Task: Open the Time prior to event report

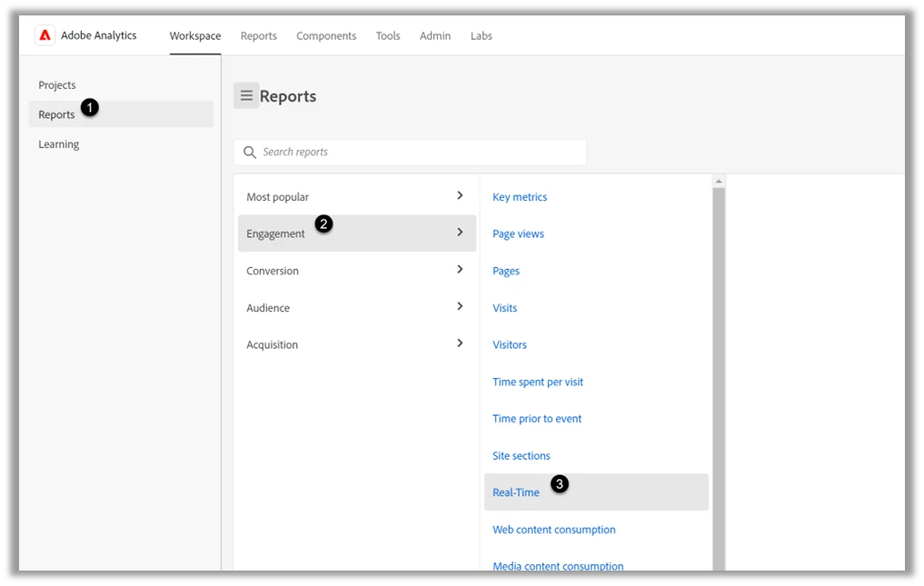Action: click(x=537, y=419)
